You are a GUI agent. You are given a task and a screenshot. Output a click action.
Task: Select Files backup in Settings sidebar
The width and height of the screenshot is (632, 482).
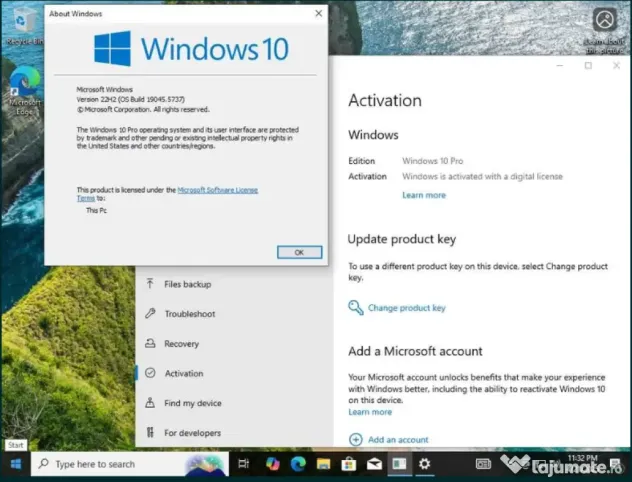[187, 284]
